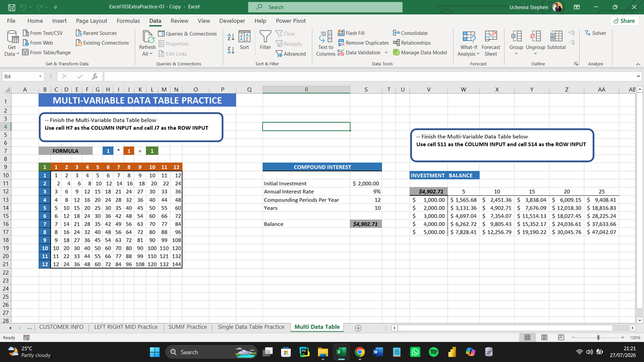Click the Ungroup outline button
Screen dimensions: 644x362
tap(536, 42)
